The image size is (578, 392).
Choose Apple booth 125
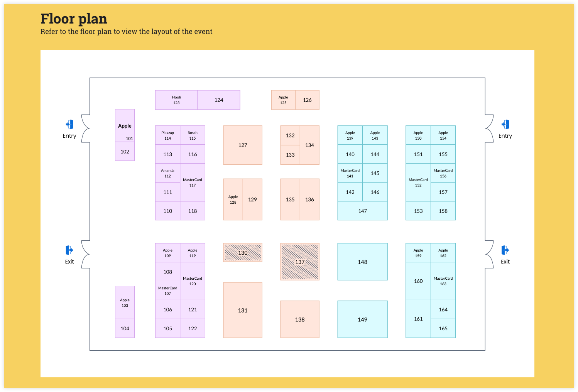coord(283,100)
